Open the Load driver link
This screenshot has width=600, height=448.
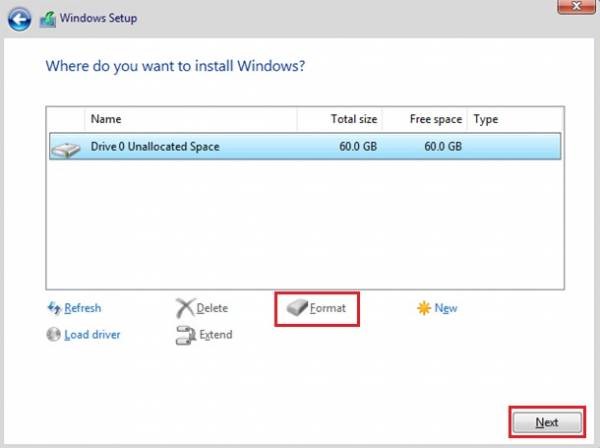pos(92,335)
